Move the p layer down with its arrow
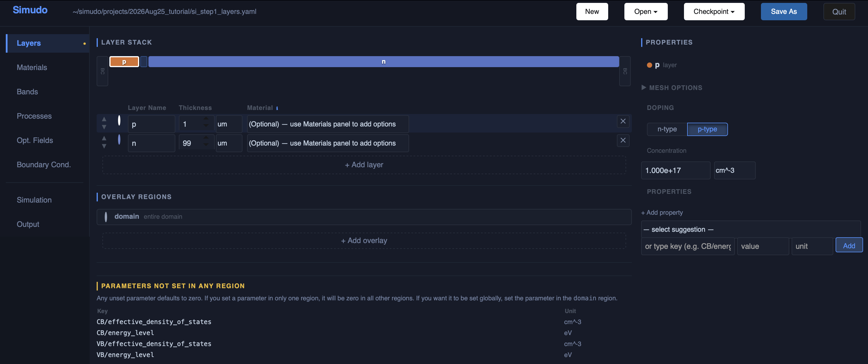The width and height of the screenshot is (868, 364). 104,127
